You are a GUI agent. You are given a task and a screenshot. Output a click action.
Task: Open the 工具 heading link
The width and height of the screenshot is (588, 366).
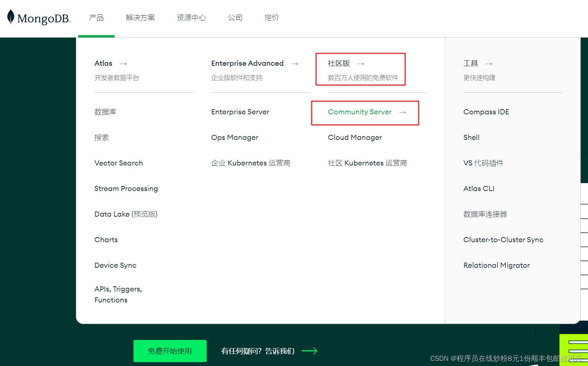tap(471, 63)
